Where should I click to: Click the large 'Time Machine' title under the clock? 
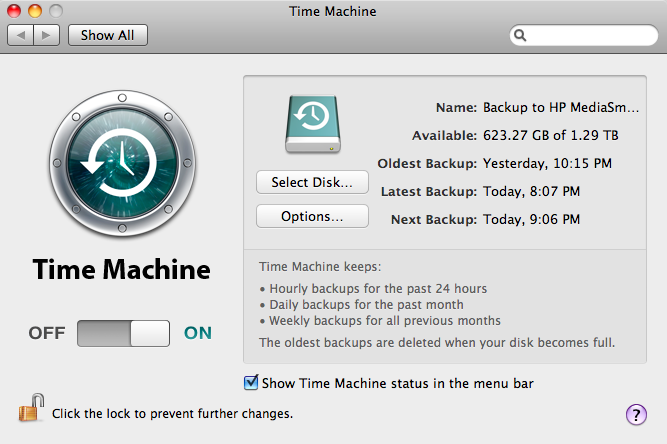pos(122,270)
